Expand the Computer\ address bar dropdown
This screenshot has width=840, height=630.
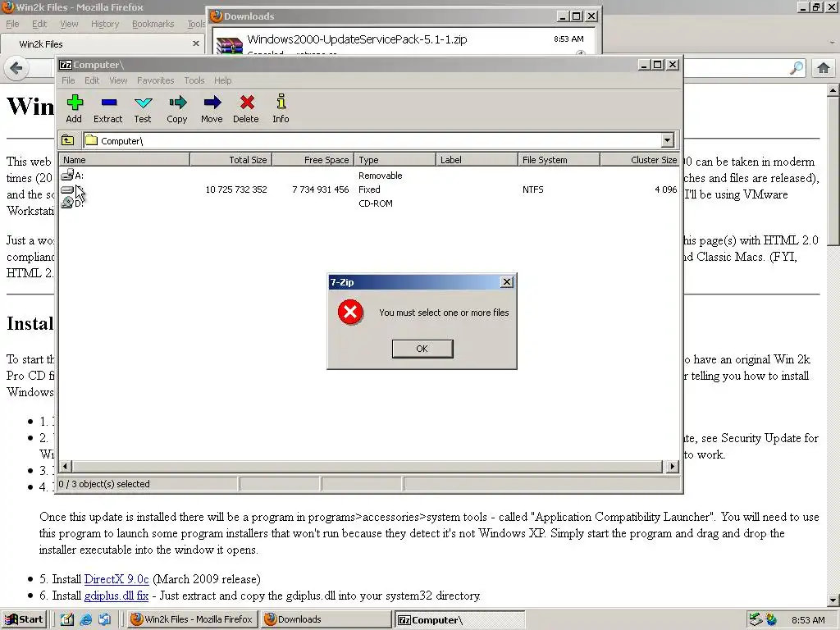pyautogui.click(x=667, y=141)
